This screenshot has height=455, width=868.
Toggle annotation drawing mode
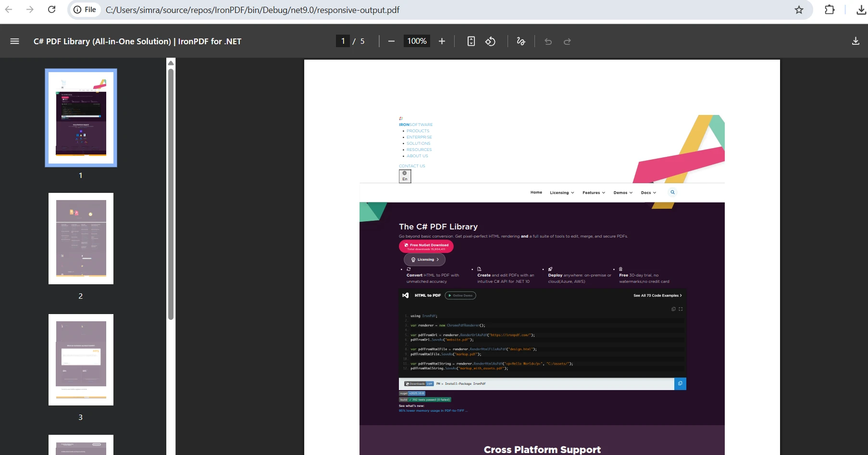521,41
